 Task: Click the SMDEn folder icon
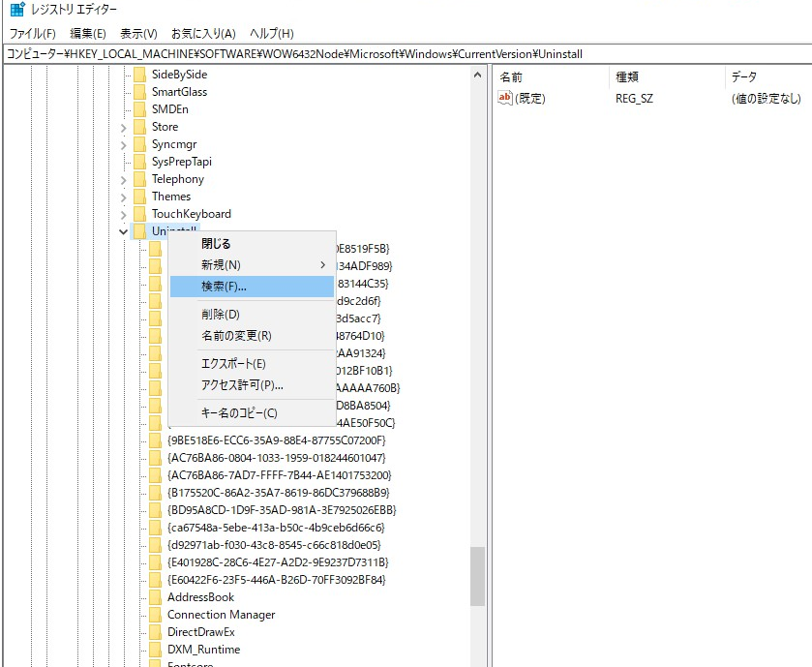click(x=139, y=109)
